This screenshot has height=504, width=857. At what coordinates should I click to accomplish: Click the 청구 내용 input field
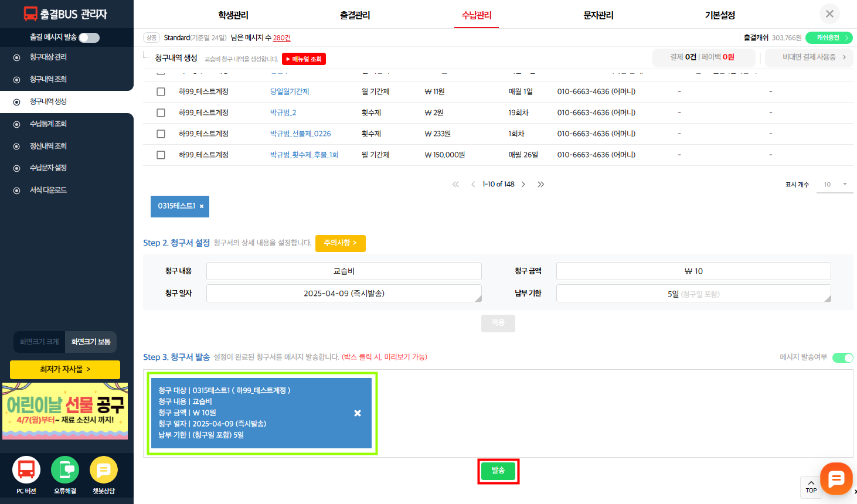pyautogui.click(x=344, y=271)
